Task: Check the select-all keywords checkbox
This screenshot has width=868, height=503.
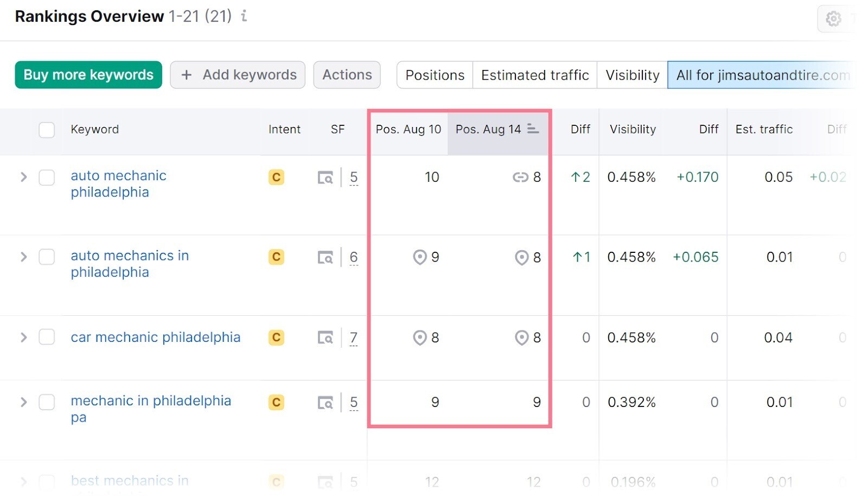Action: [47, 130]
